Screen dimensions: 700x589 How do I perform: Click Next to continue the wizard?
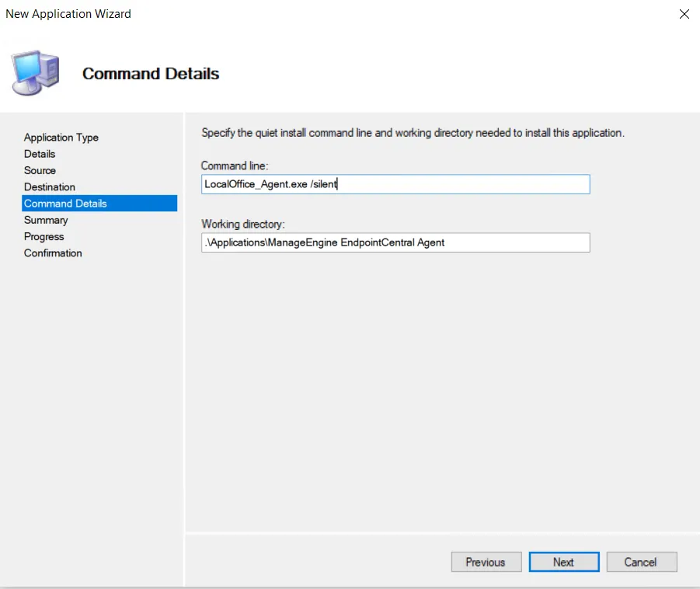point(563,562)
